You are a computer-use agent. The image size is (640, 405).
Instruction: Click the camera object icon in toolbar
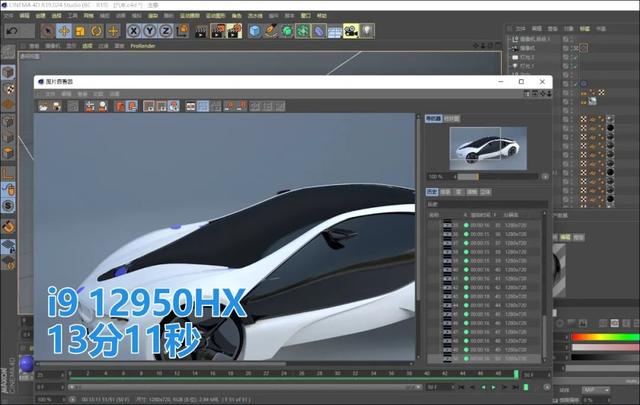(x=350, y=31)
